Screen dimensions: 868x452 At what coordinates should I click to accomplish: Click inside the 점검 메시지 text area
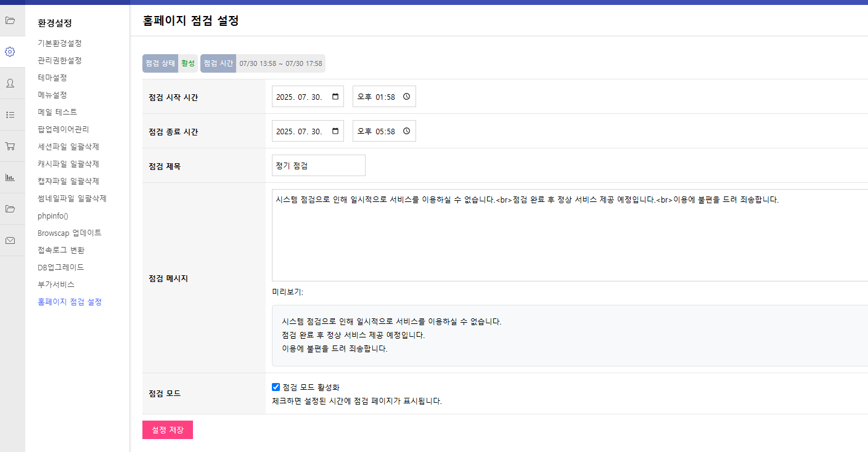(570, 235)
